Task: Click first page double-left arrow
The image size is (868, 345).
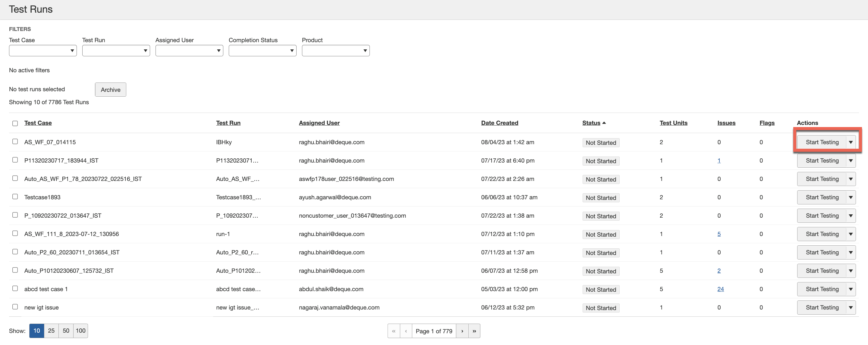Action: [x=394, y=331]
